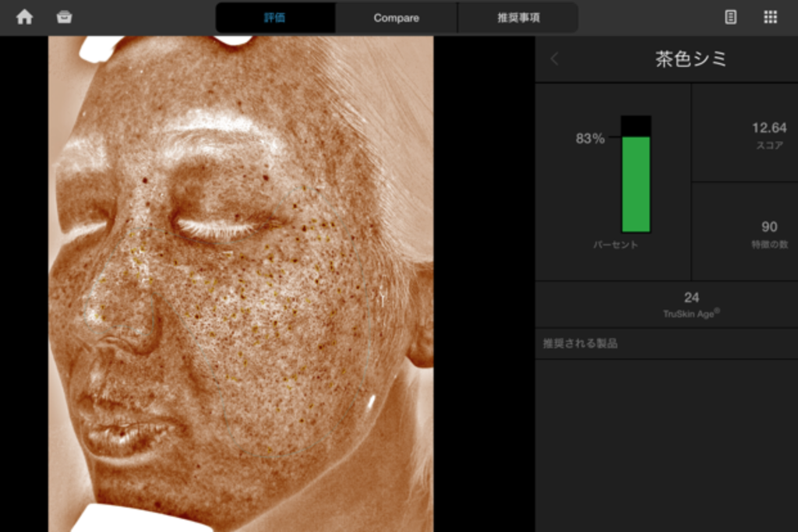Open the grid menu icon
The image size is (798, 532).
770,17
